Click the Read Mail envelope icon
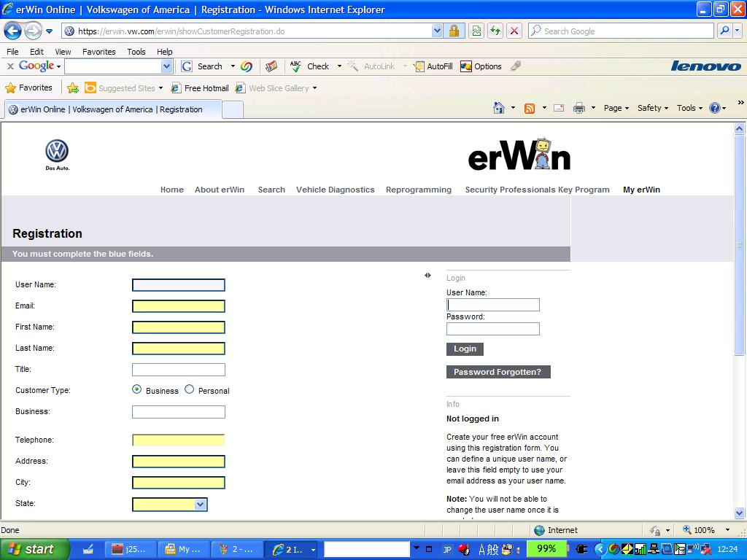Viewport: 747px width, 560px height. pyautogui.click(x=559, y=108)
